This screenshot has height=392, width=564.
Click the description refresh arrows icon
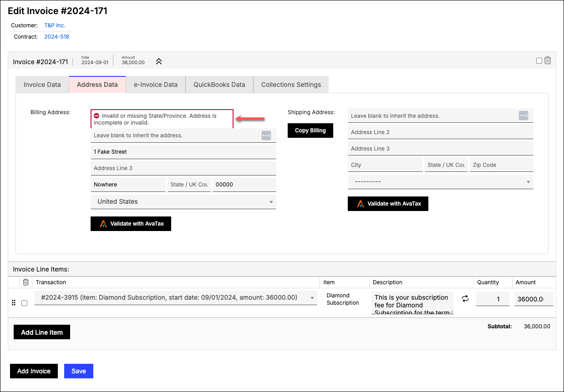(x=465, y=299)
